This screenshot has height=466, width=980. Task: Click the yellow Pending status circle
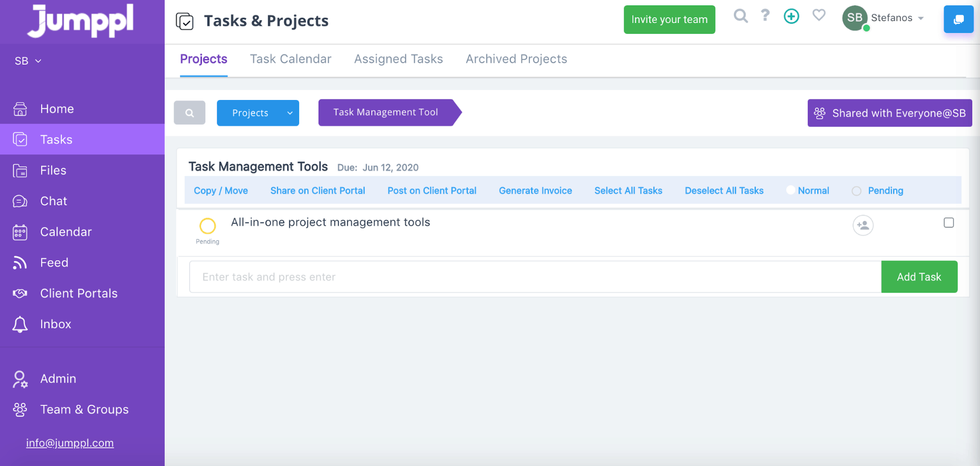pos(207,226)
